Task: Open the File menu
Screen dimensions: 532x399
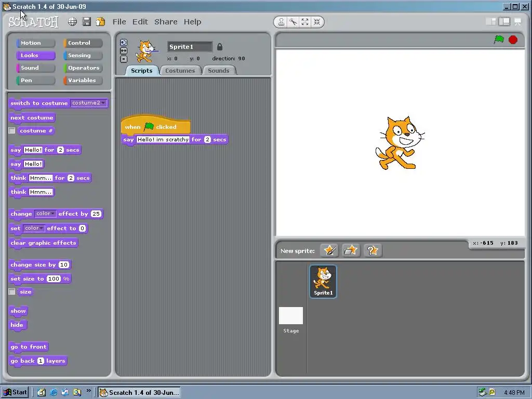Action: pyautogui.click(x=119, y=22)
